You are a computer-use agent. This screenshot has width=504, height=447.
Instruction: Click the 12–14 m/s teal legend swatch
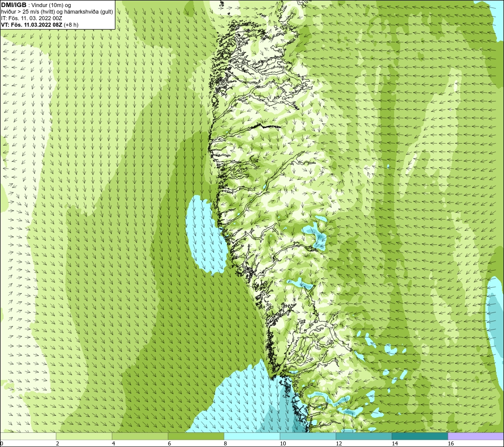(364, 436)
